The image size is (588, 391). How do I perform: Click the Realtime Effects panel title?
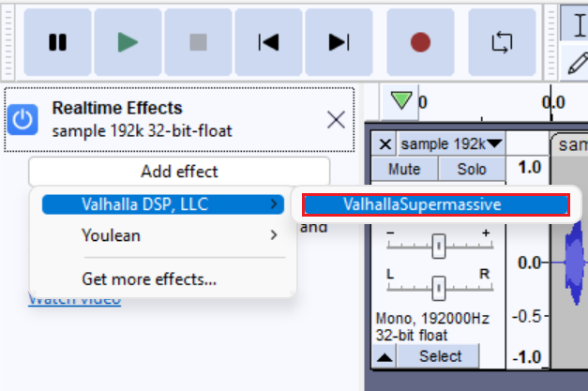[117, 108]
